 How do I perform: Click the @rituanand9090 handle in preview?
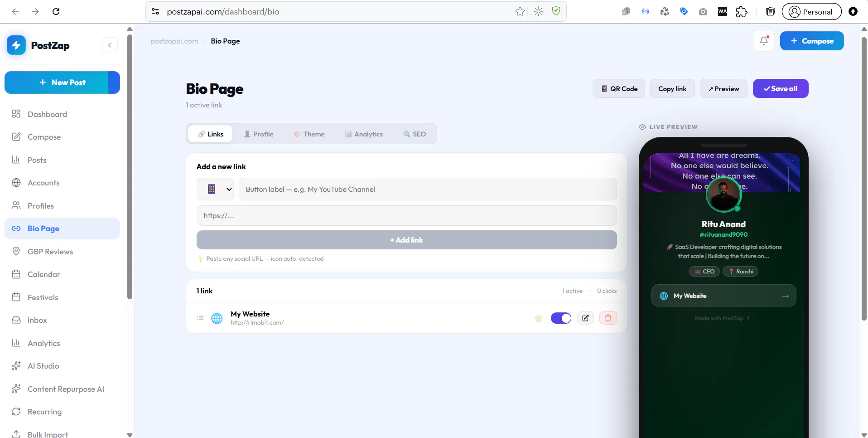(723, 235)
